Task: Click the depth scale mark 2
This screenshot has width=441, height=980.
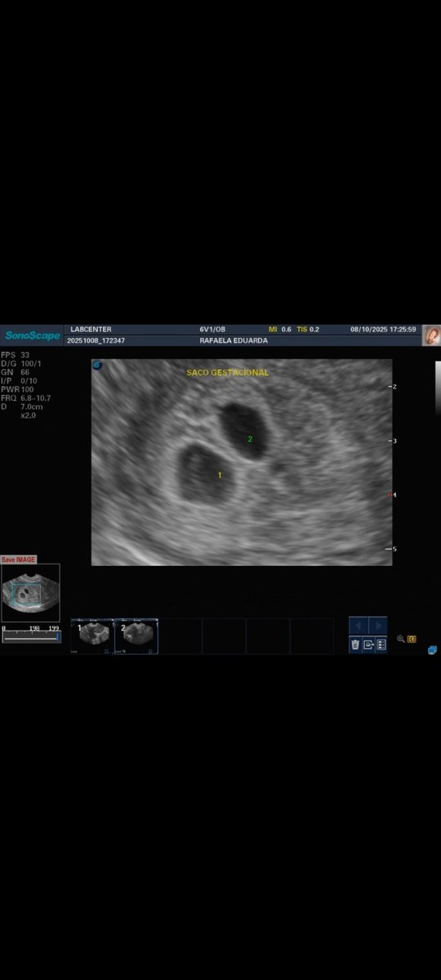Action: (393, 386)
